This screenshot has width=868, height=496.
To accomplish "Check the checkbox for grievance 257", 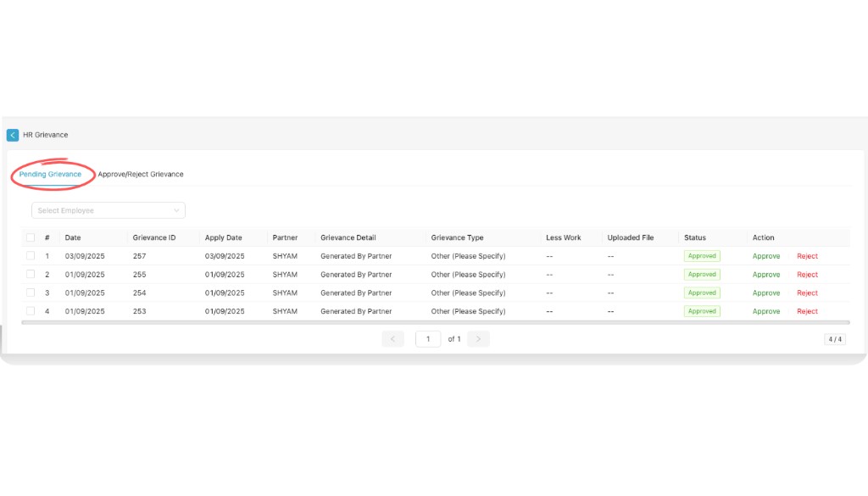I will tap(31, 255).
